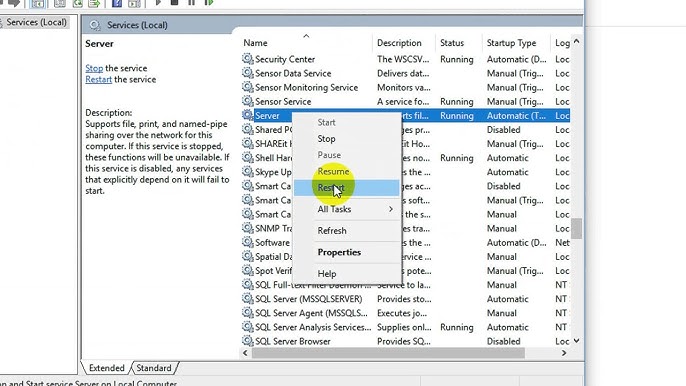Viewport: 686px width, 386px height.
Task: Select the SQL Server Analysis Services name
Action: (313, 327)
